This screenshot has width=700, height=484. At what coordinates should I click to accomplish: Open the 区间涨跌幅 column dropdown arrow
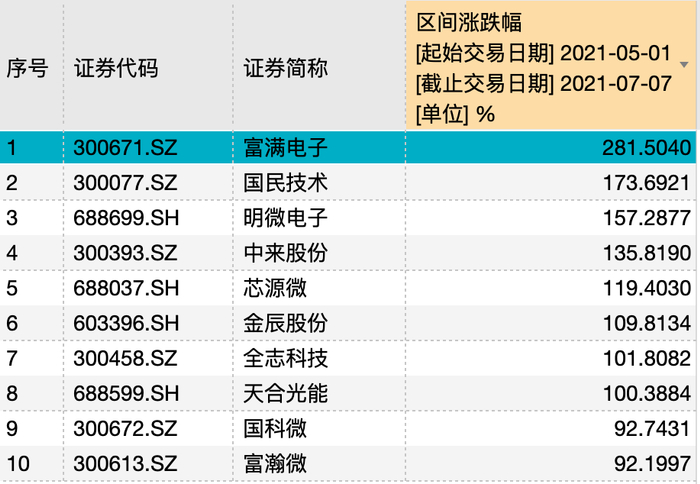(683, 65)
